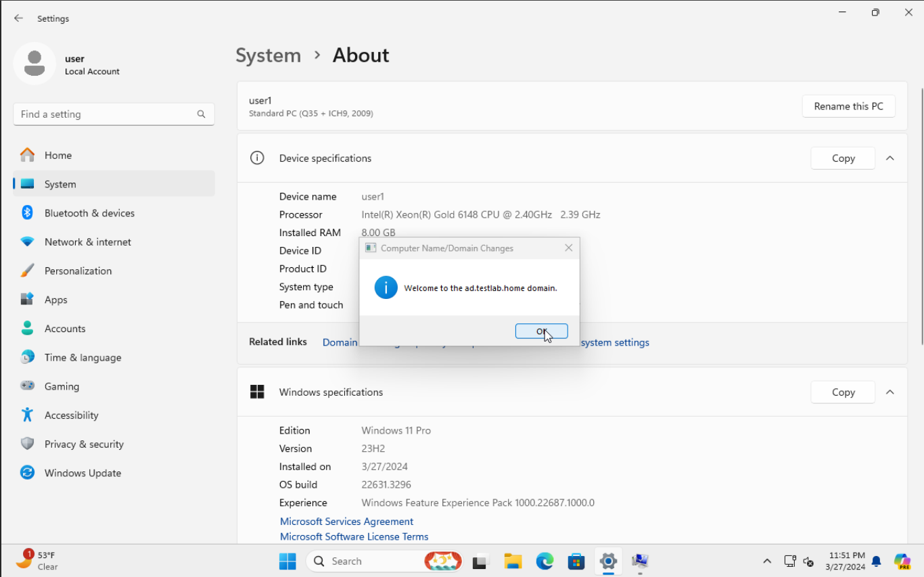Image resolution: width=924 pixels, height=577 pixels.
Task: Open Personalization settings
Action: [x=114, y=271]
